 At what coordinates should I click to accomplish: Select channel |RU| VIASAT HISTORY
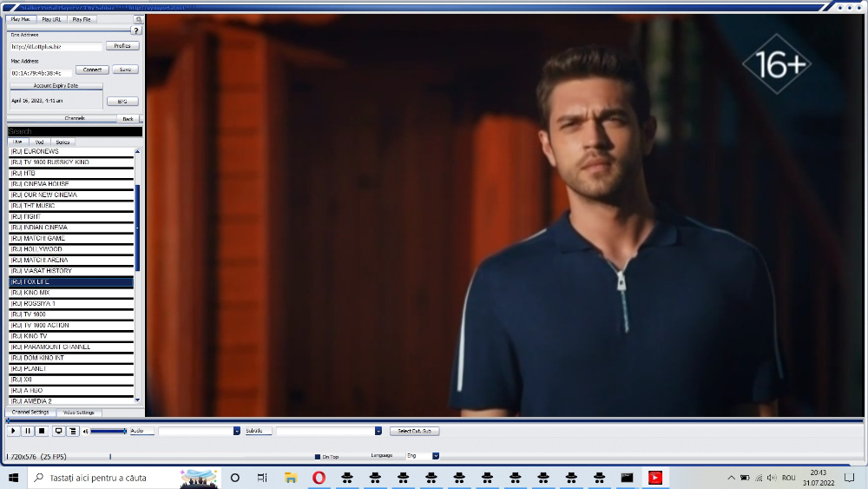coord(71,271)
